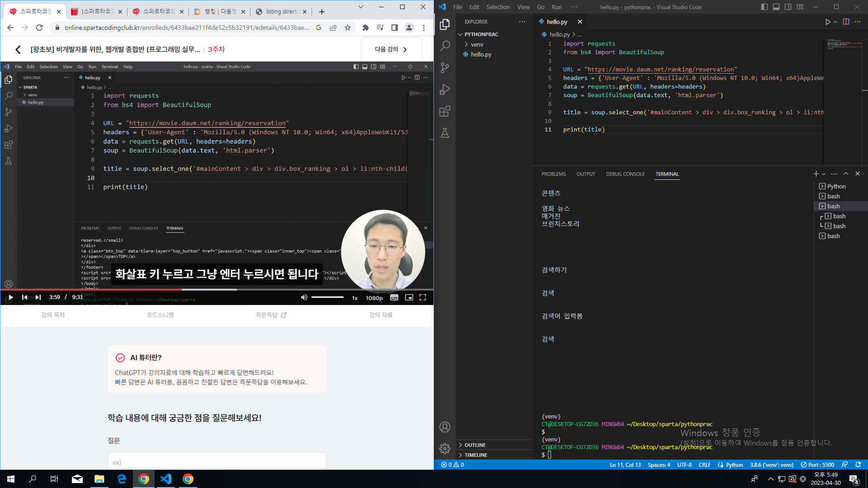868x488 pixels.
Task: Open Search view in right VS Code
Action: coord(445,46)
